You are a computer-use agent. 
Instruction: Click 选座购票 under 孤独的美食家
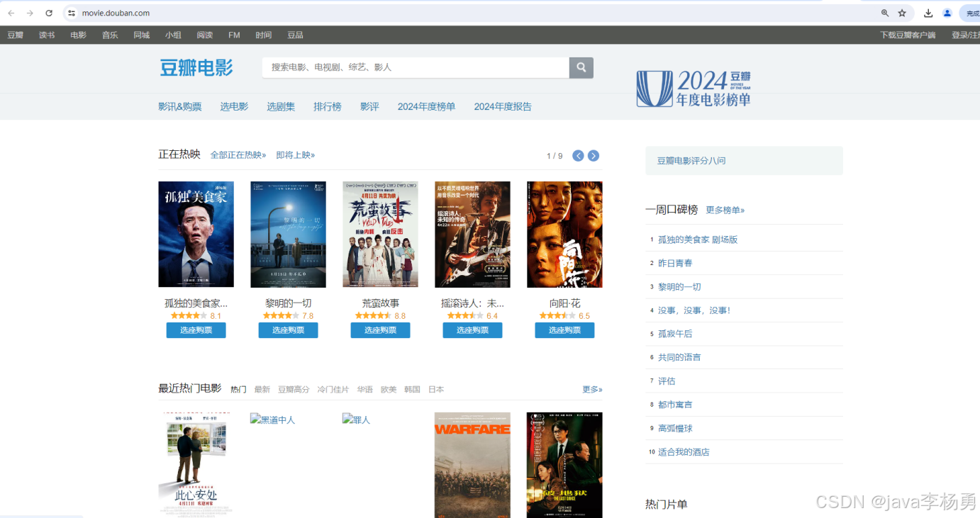pyautogui.click(x=196, y=330)
